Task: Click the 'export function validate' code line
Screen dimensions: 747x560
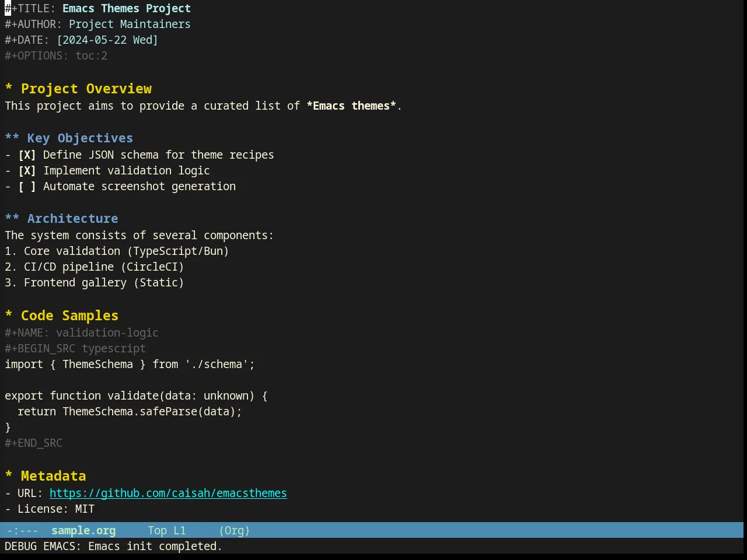Action: 136,396
